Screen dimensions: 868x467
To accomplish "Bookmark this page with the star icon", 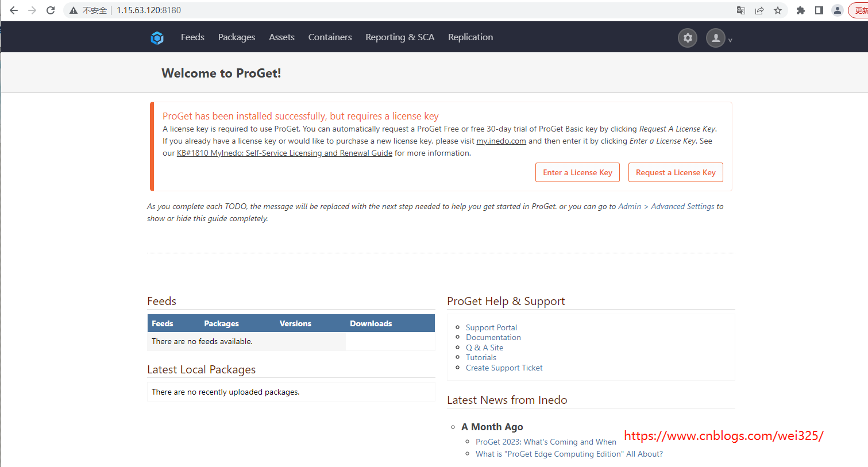I will point(778,10).
